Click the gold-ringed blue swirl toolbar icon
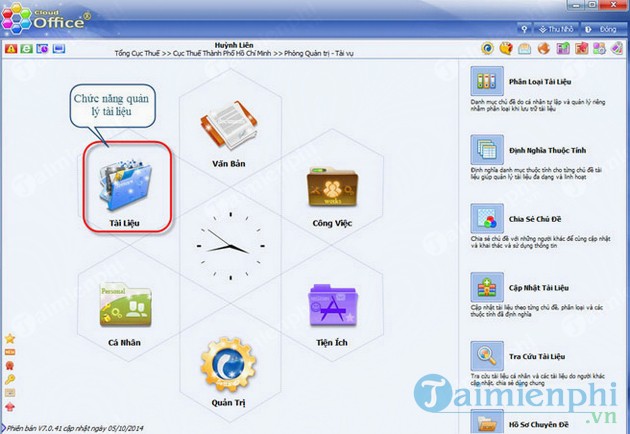The width and height of the screenshot is (630, 434). 487,49
